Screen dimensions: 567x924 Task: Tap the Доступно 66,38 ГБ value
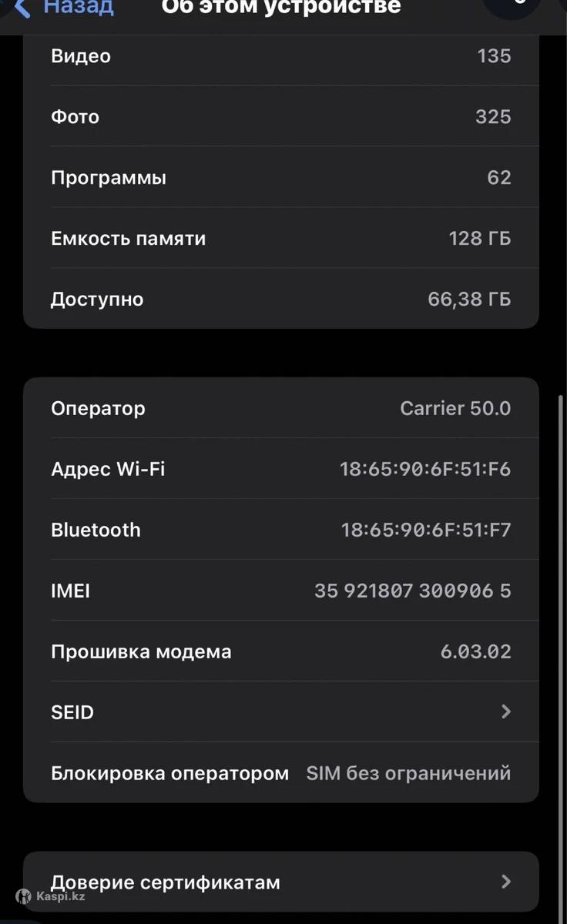click(469, 299)
